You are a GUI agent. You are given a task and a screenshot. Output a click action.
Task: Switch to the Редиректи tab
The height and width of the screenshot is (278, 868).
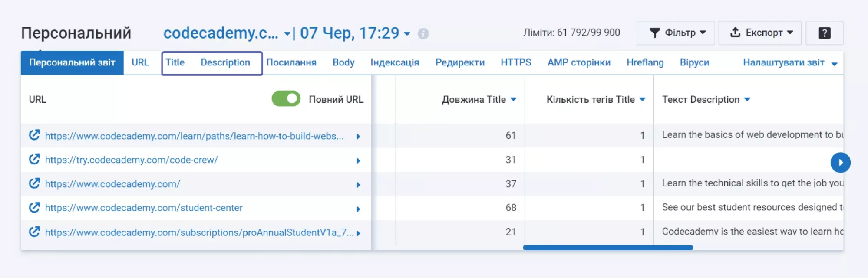(x=460, y=62)
